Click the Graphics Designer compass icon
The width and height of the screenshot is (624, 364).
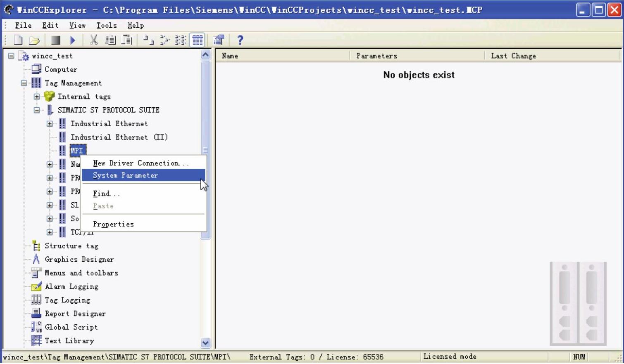[x=36, y=259]
